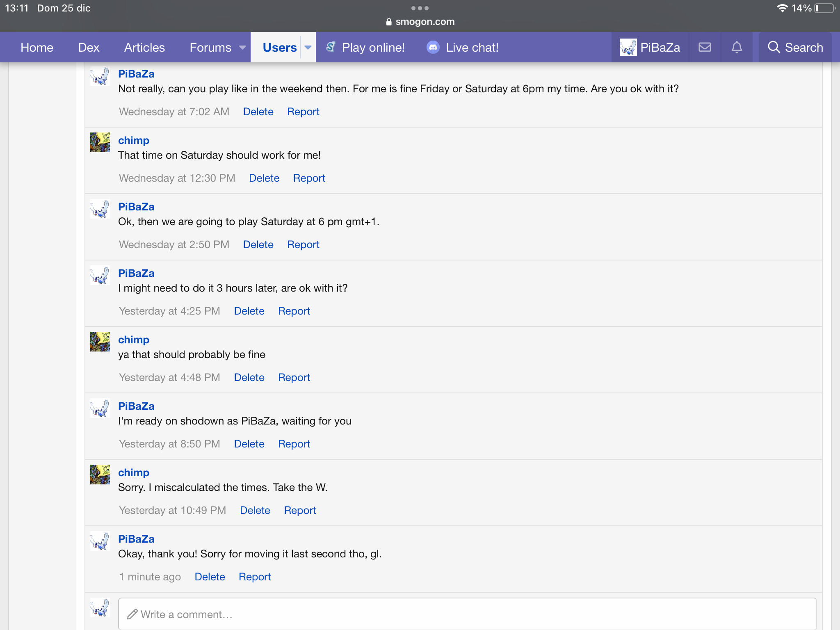The width and height of the screenshot is (840, 630).
Task: Click PiBaZa avatar in navigation bar
Action: 628,47
